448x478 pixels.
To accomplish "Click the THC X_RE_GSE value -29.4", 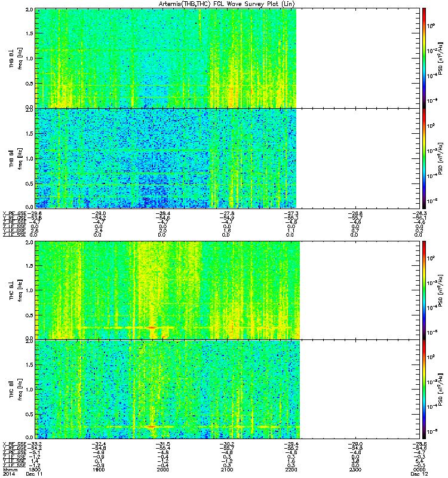I will [291, 444].
